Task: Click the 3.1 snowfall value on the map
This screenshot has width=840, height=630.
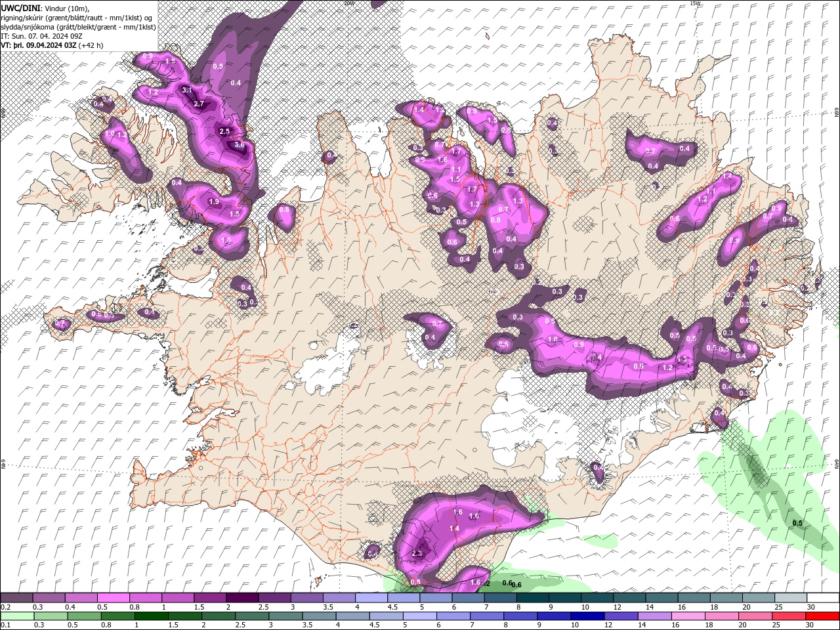Action: click(186, 90)
